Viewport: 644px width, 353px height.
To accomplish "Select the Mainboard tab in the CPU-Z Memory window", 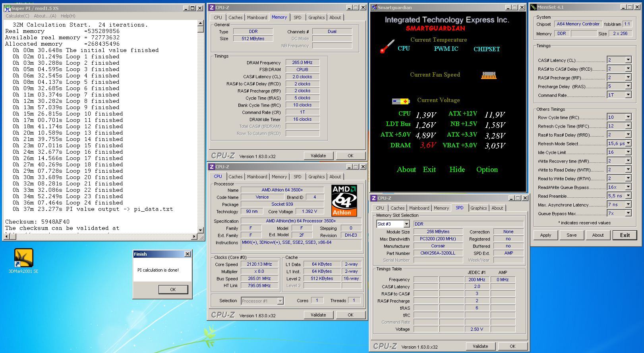I will click(257, 17).
